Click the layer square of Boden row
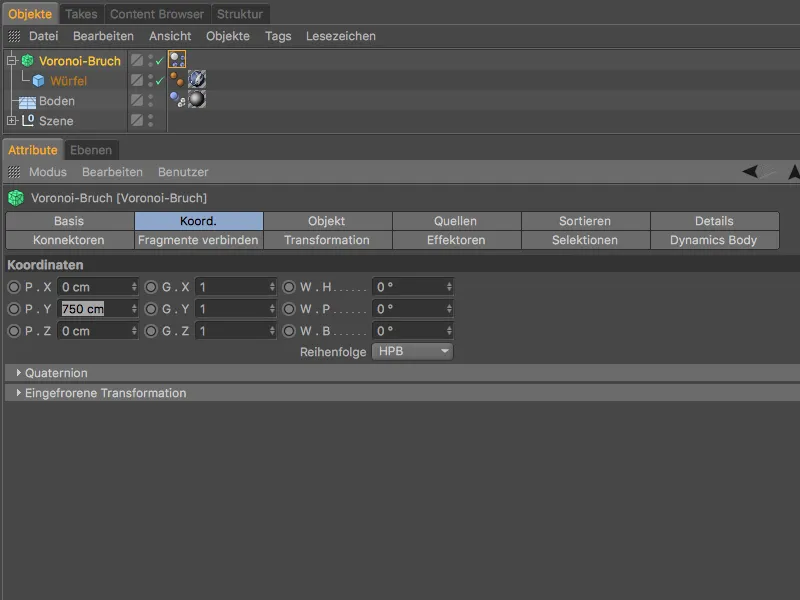This screenshot has width=800, height=600. click(x=137, y=100)
